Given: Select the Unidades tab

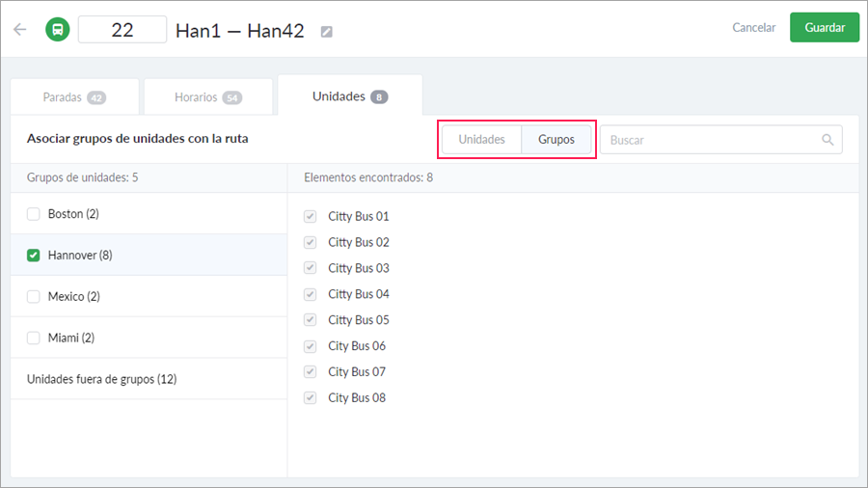Looking at the screenshot, I should point(350,95).
